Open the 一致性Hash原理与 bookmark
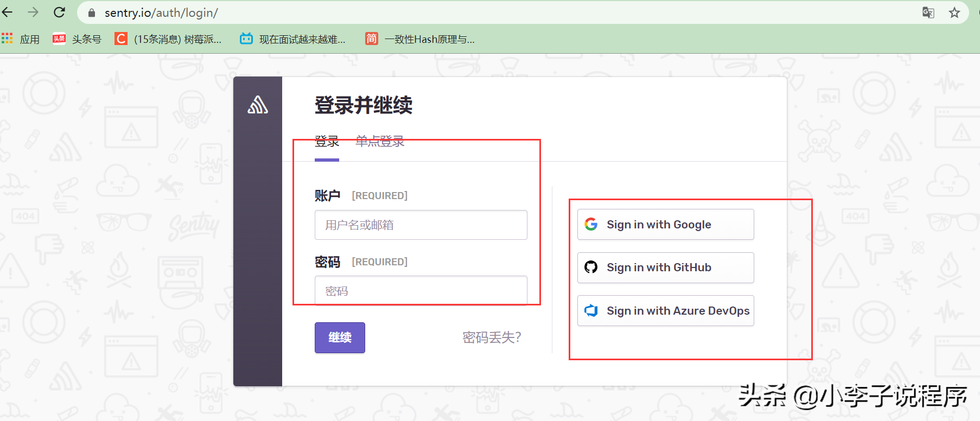 (420, 39)
